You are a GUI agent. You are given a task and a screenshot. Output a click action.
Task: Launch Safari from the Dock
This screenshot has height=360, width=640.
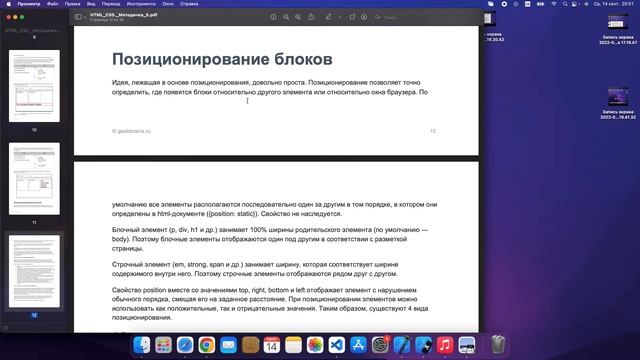185,345
